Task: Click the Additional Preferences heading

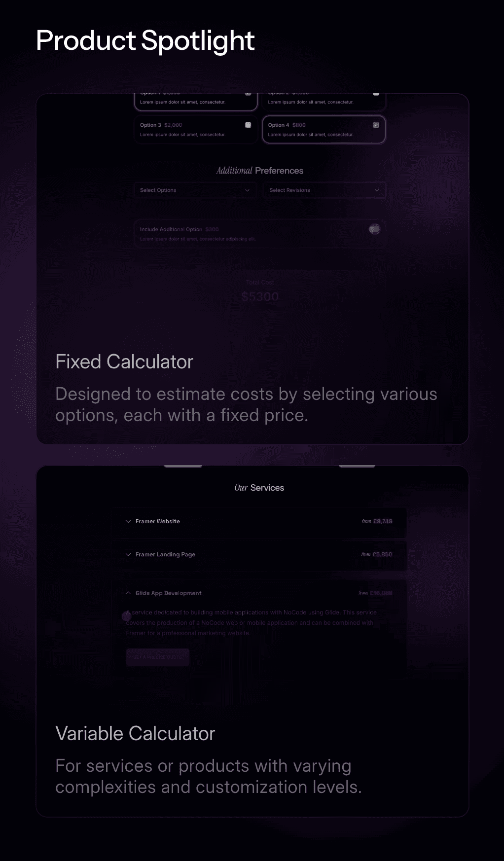Action: coord(260,171)
